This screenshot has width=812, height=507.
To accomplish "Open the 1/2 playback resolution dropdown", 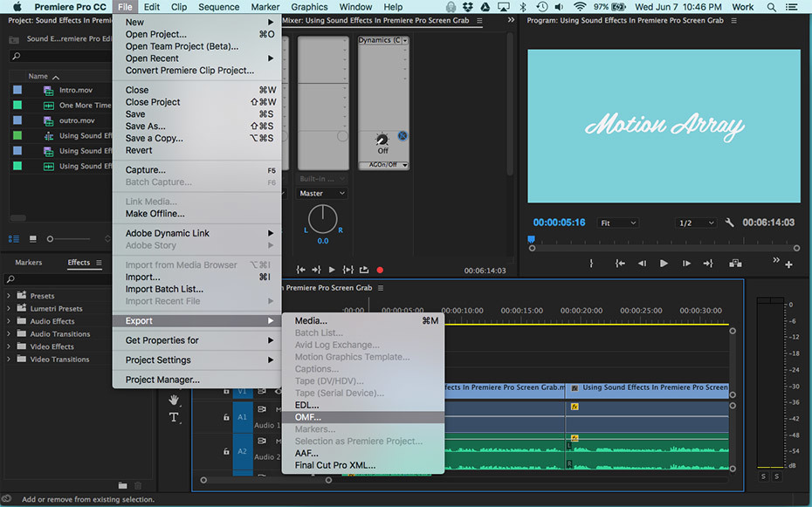I will 696,223.
